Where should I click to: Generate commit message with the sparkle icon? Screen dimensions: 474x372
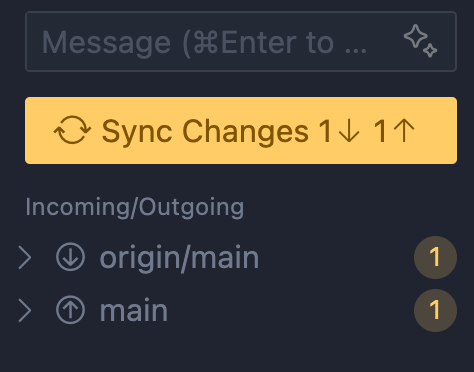tap(420, 41)
